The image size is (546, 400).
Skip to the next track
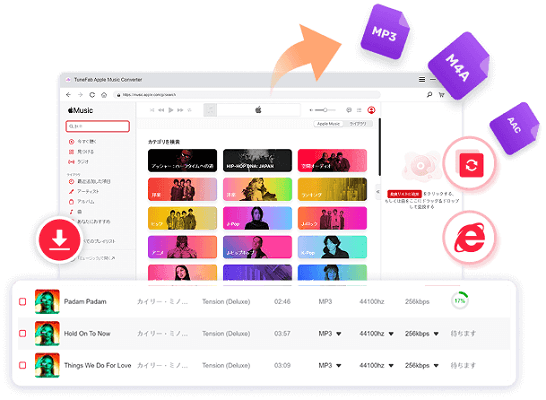tap(180, 110)
